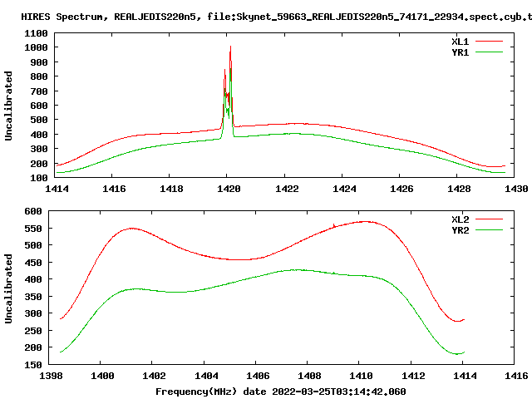This screenshot has height=399, width=532.
Task: Click the bottom plot's Uncalibrated axis title
Action: tap(8, 288)
